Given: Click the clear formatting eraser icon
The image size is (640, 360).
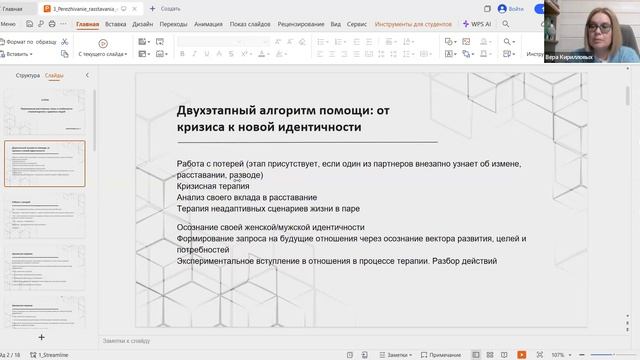Looking at the screenshot, I should 302,42.
